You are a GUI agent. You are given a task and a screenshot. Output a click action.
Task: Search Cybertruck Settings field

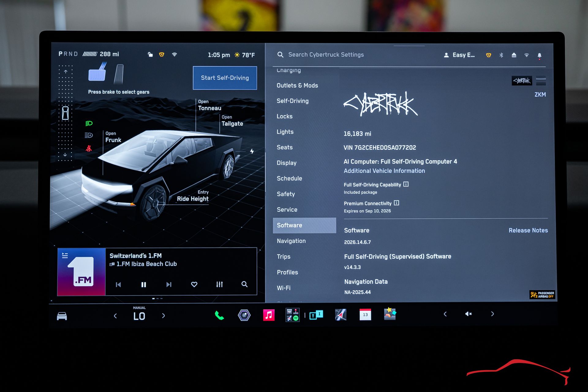(x=326, y=55)
